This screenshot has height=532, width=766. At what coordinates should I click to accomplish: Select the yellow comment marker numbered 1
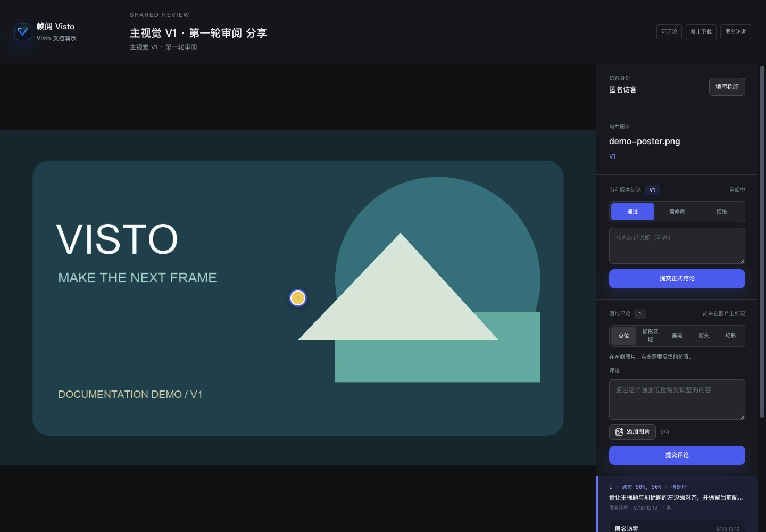(x=298, y=298)
